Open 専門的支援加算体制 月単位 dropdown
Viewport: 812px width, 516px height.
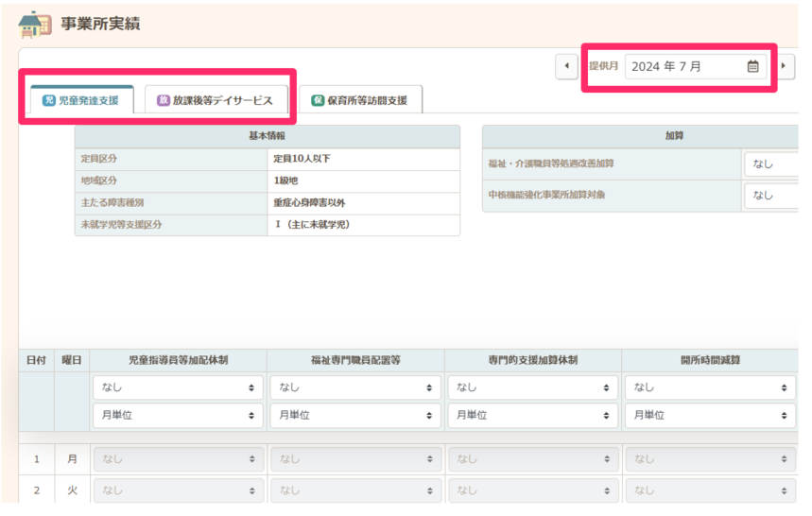pyautogui.click(x=532, y=415)
